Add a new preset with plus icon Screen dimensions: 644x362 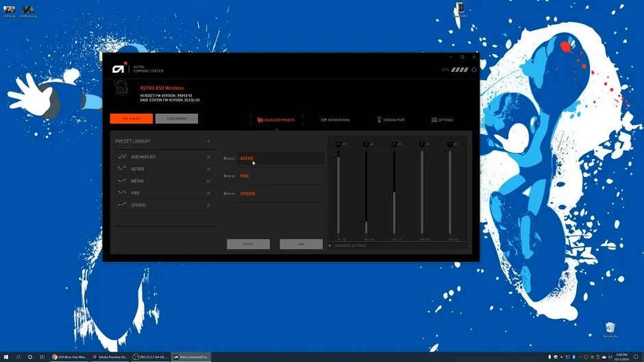click(208, 141)
